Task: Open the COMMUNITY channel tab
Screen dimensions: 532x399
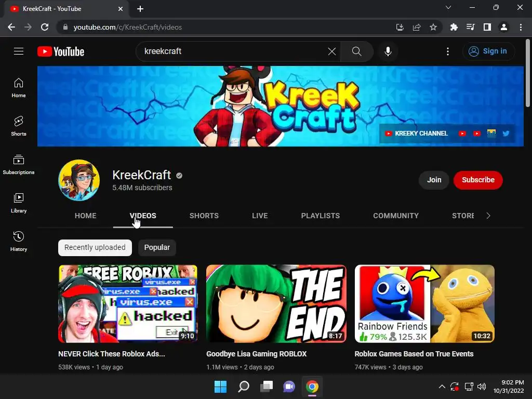Action: click(x=395, y=216)
